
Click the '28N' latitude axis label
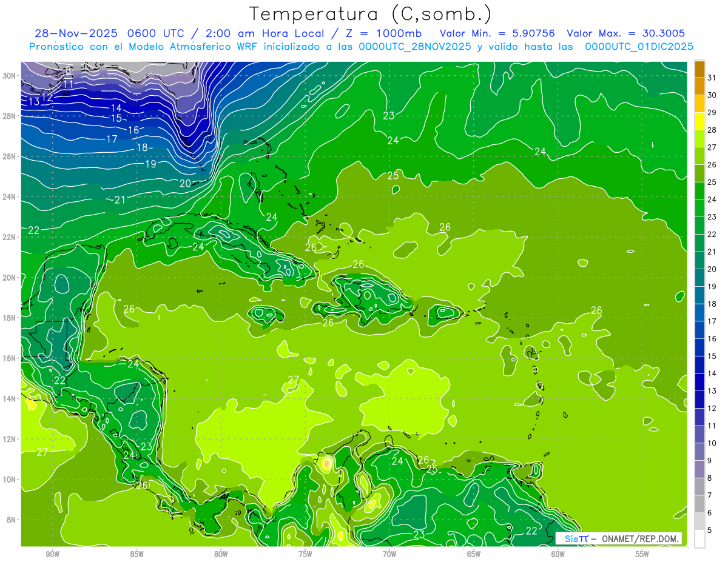[10, 116]
